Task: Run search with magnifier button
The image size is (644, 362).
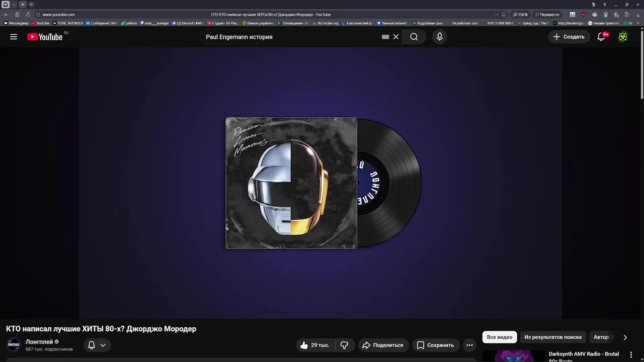Action: 414,37
